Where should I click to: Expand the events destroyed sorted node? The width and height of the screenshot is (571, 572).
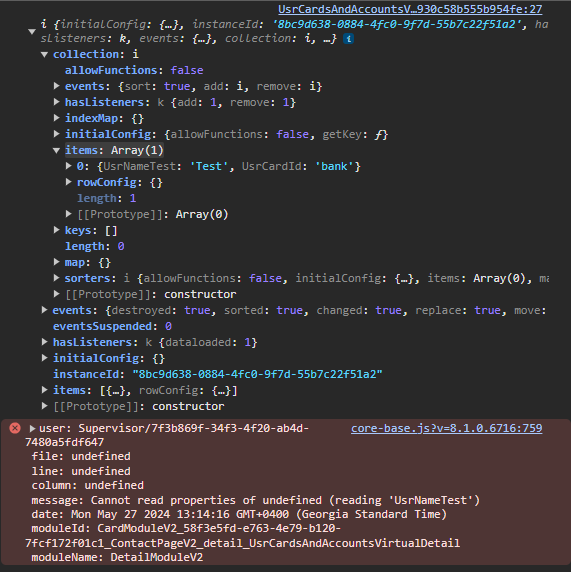45,310
